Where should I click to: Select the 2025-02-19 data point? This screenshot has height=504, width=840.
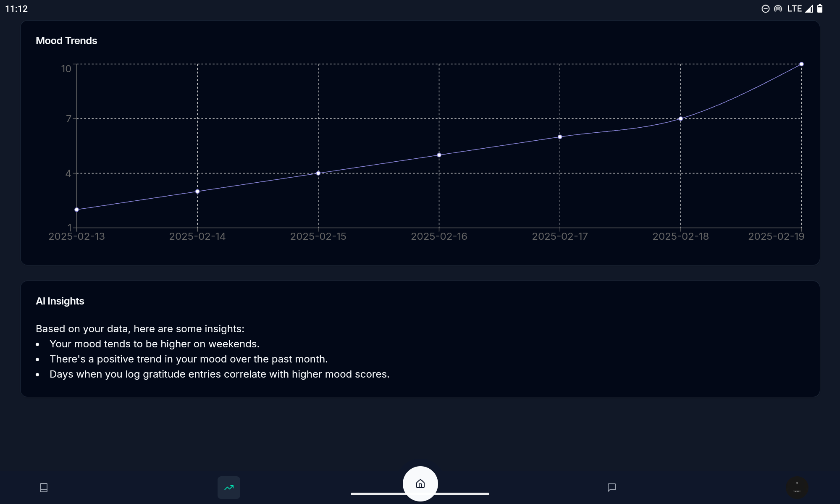point(801,64)
